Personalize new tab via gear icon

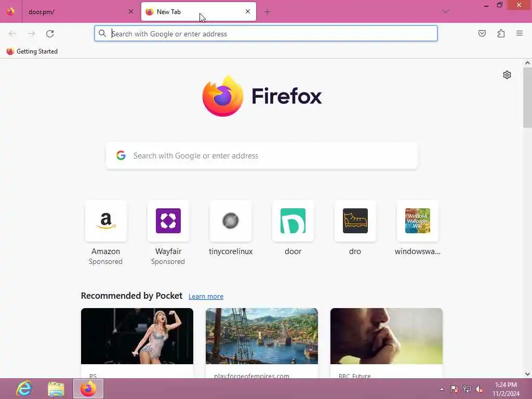(x=507, y=75)
